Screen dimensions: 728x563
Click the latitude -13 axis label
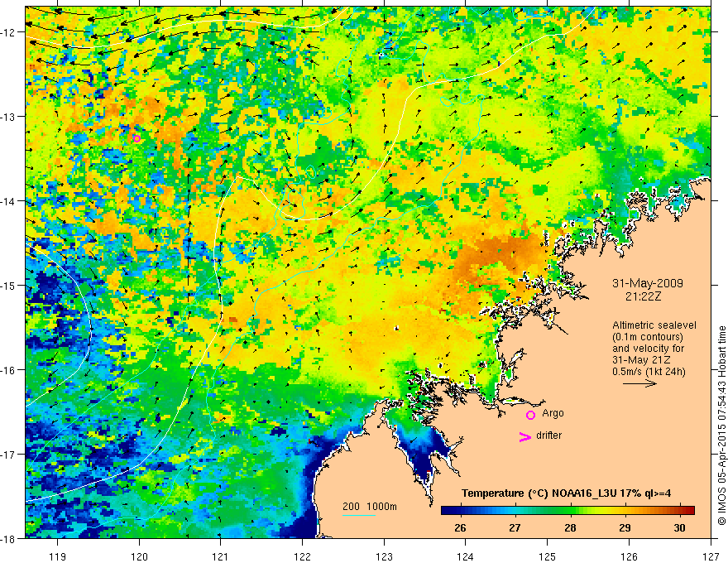(x=9, y=117)
